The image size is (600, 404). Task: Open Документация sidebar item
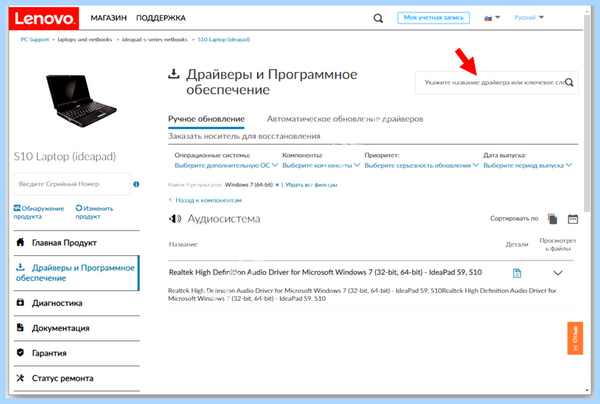[77, 328]
